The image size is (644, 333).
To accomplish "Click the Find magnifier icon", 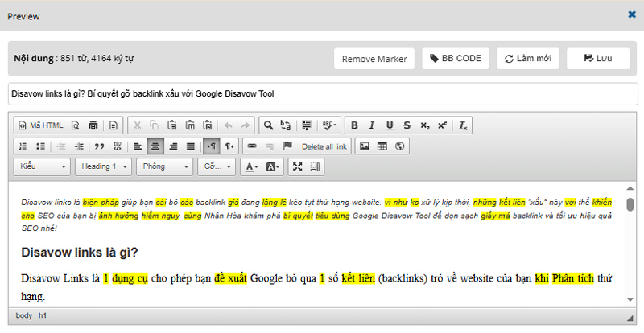I will tap(268, 125).
